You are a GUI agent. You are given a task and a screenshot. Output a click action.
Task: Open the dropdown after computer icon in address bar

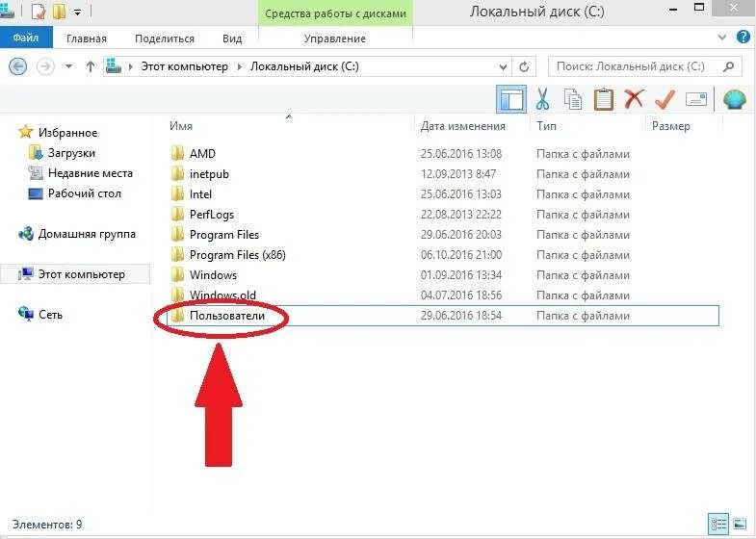tap(130, 67)
